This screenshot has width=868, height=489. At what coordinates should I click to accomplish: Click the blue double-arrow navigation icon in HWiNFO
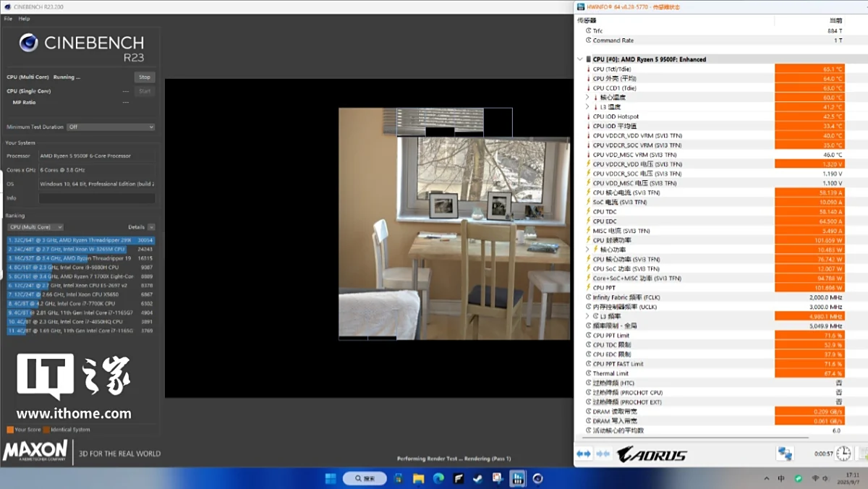coord(583,453)
